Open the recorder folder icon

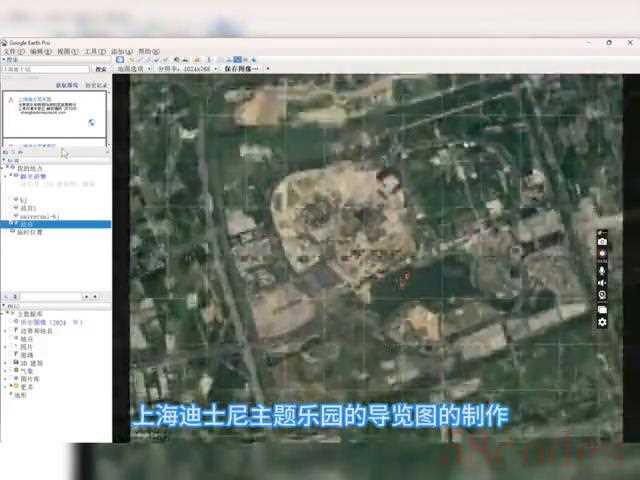602,309
